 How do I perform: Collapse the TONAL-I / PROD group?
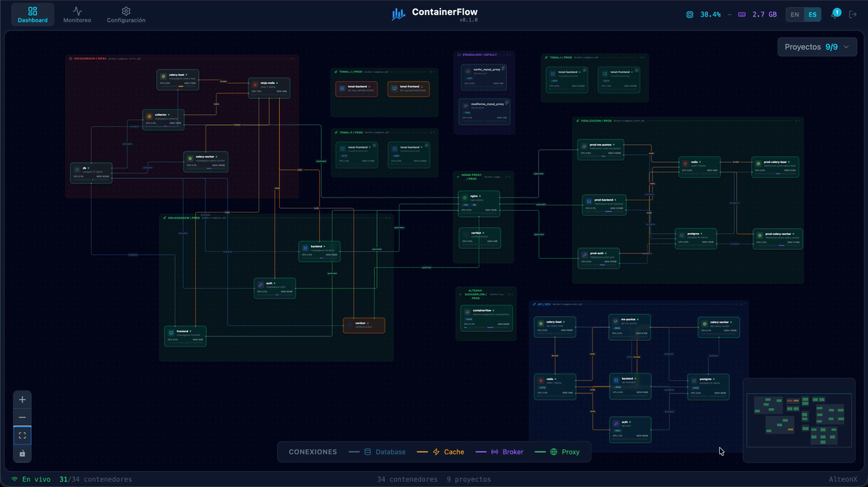[x=641, y=57]
